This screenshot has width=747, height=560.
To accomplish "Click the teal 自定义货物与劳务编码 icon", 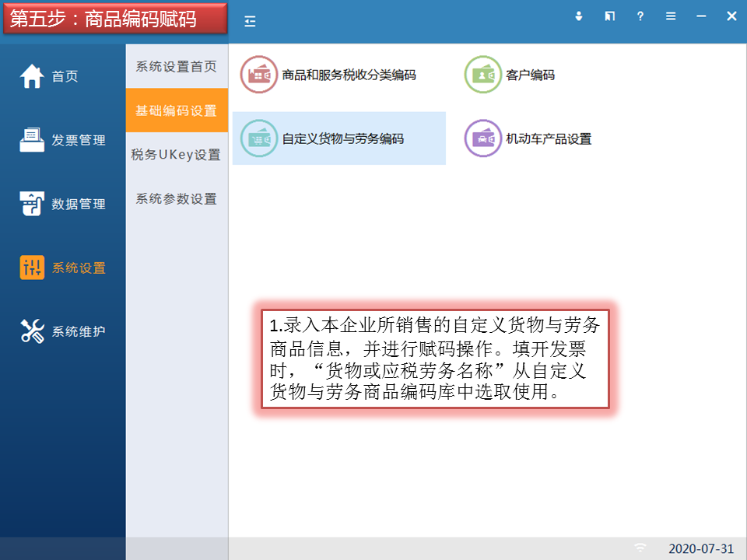I will (x=258, y=138).
